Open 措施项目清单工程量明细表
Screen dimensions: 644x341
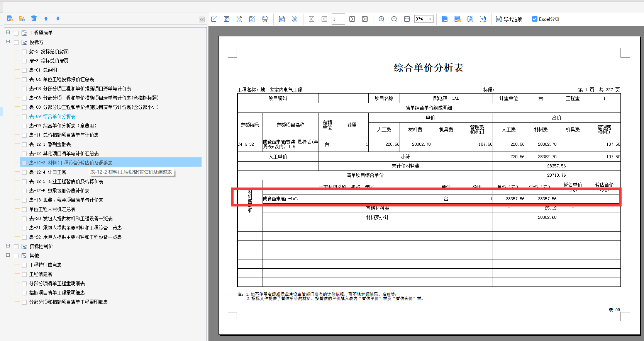(57, 293)
